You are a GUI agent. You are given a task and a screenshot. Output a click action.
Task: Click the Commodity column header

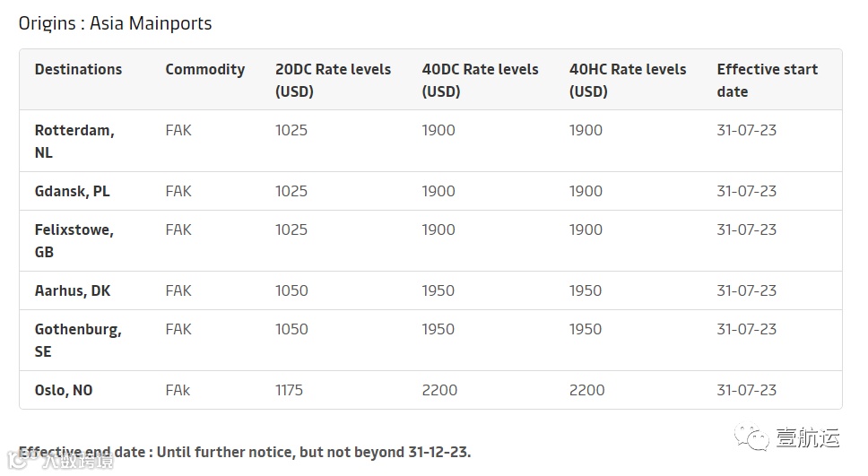pyautogui.click(x=204, y=70)
